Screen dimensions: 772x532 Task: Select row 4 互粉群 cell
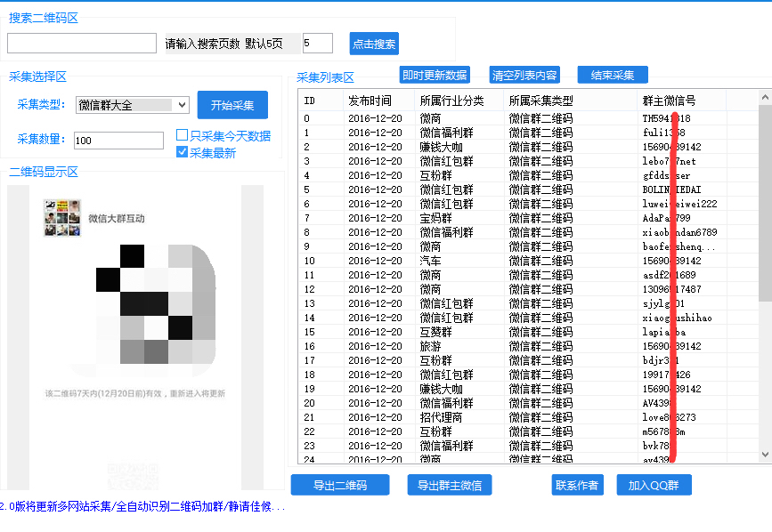435,175
